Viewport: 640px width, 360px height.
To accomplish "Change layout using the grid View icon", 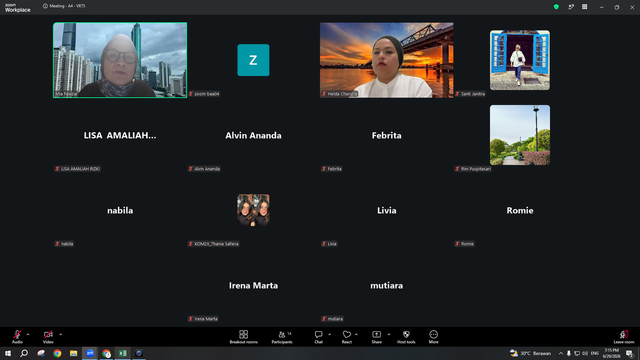I will tap(584, 7).
